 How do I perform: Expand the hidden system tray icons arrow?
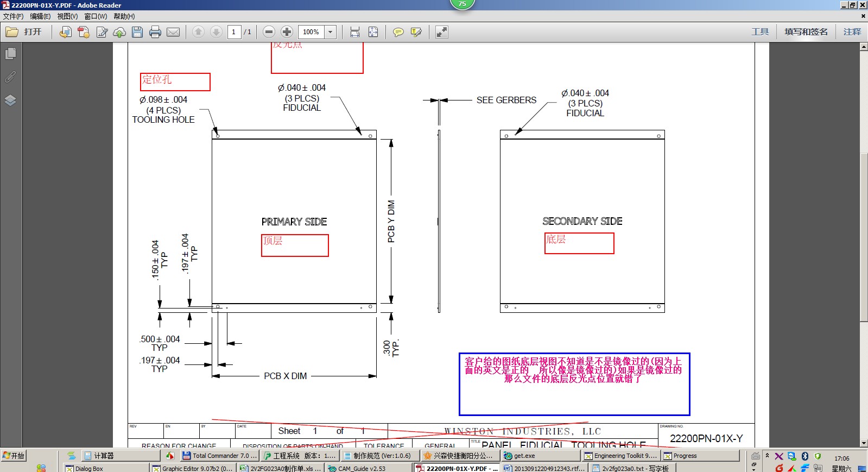pos(767,455)
